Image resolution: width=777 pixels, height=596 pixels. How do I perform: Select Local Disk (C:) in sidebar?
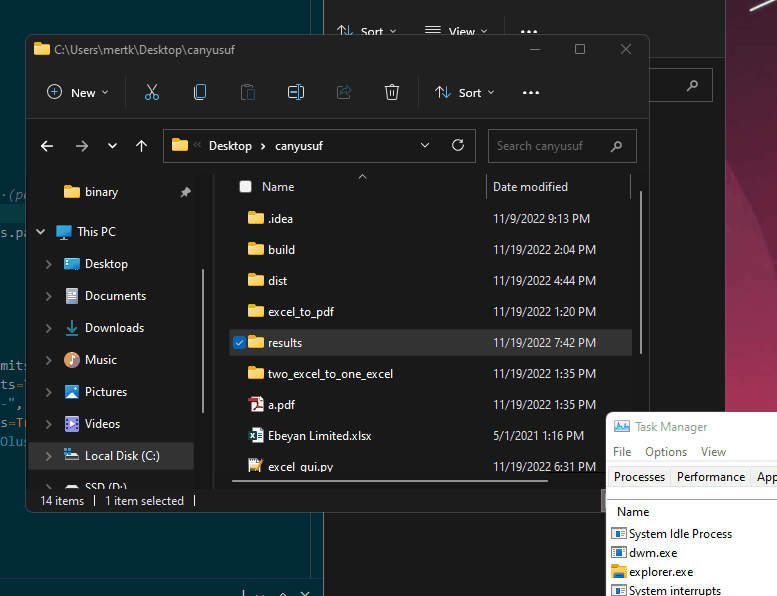[121, 456]
